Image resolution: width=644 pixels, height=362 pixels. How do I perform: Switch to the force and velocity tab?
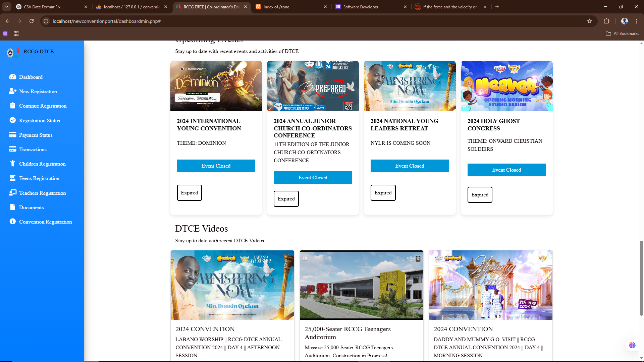pyautogui.click(x=450, y=7)
